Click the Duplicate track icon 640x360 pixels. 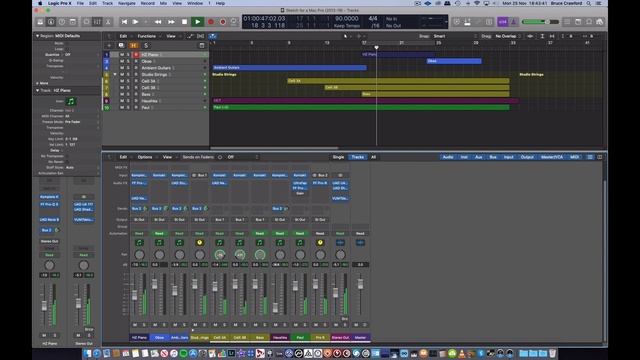(121, 45)
